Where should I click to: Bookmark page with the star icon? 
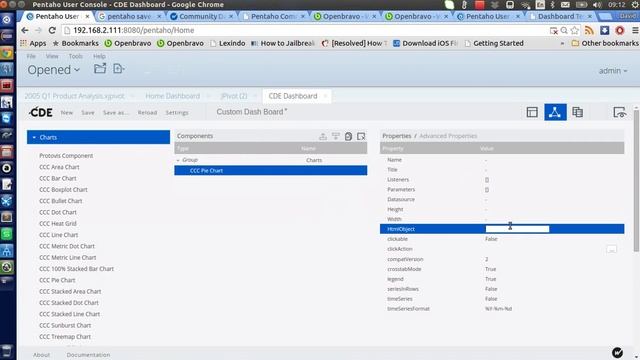tap(575, 30)
